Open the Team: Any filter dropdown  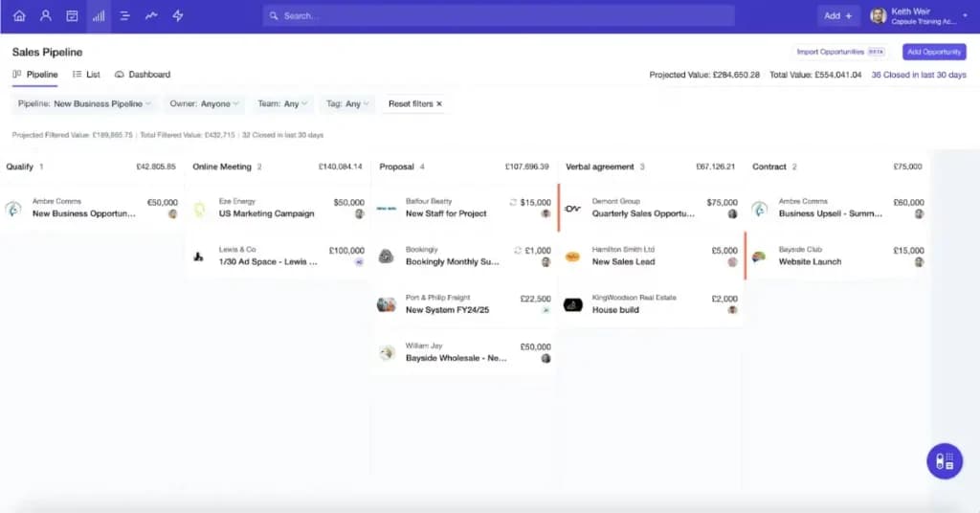(x=282, y=103)
